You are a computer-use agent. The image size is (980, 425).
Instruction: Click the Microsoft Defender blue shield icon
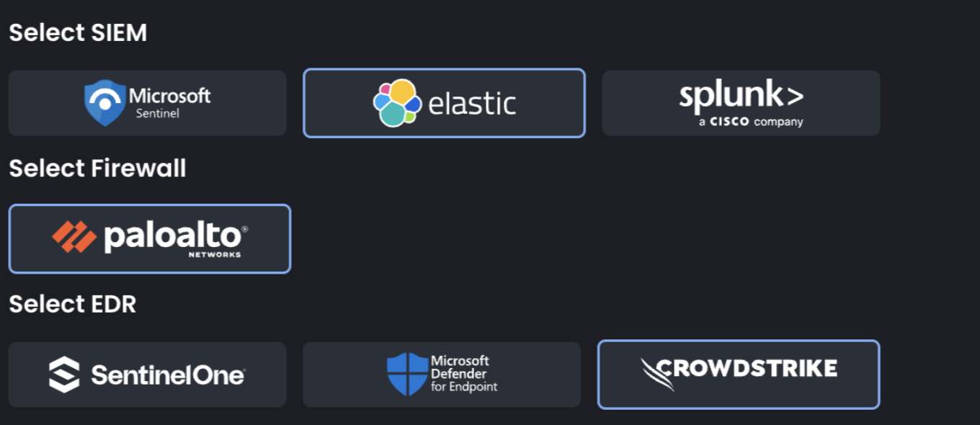click(x=407, y=374)
